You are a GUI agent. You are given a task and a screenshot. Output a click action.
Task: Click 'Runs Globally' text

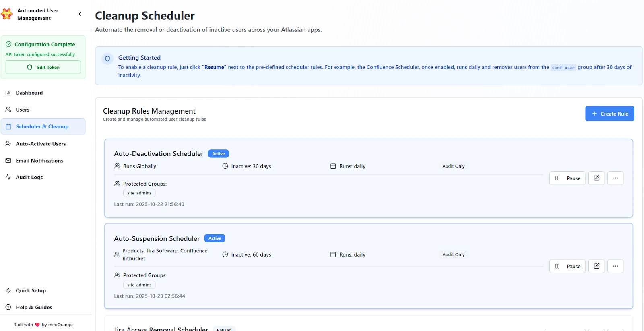(x=140, y=166)
